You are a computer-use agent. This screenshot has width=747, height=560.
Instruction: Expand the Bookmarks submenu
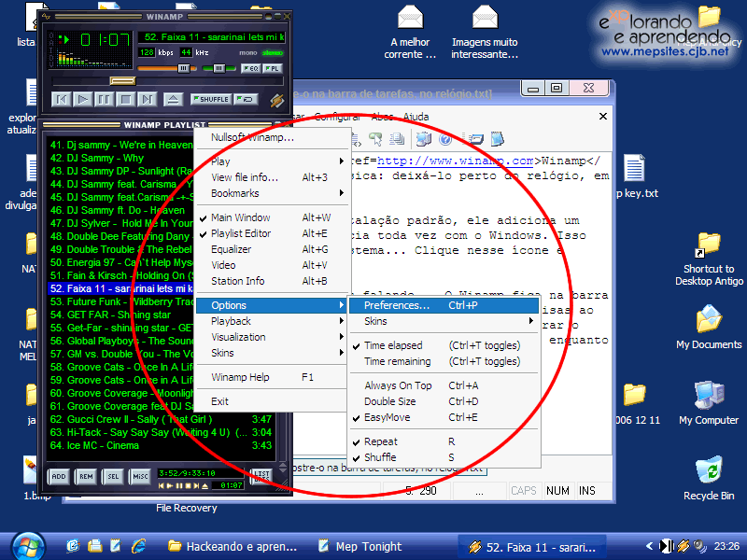(x=272, y=193)
